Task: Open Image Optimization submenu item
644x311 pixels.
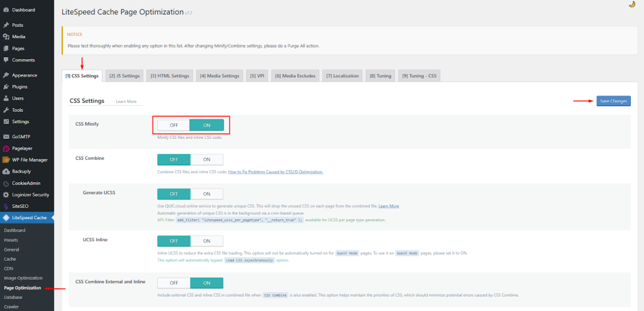Action: coord(23,278)
